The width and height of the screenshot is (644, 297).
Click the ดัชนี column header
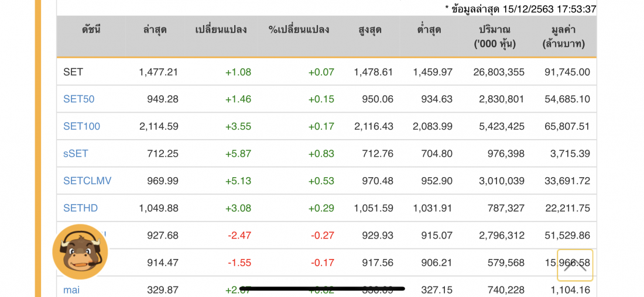tap(91, 30)
